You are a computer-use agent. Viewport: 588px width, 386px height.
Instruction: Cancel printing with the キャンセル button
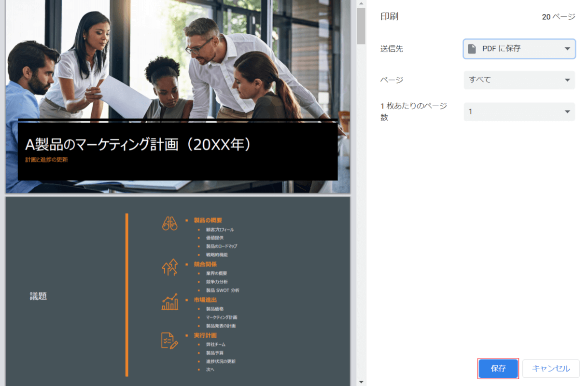[551, 369]
